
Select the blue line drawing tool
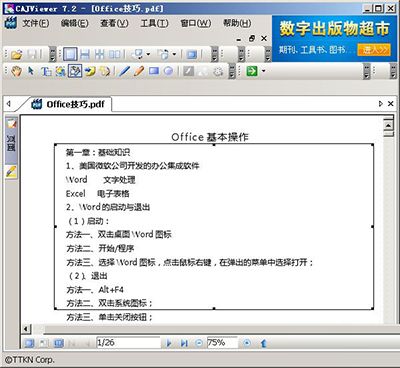(124, 71)
